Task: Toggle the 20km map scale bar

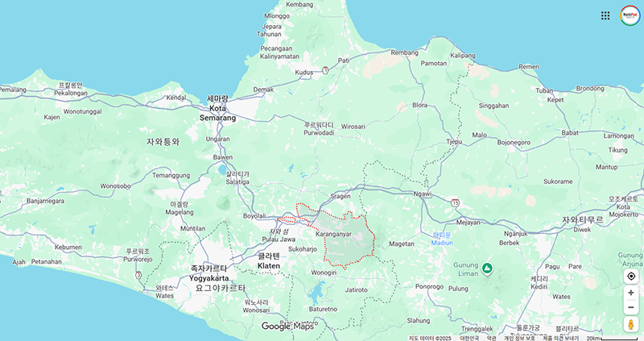Action: pyautogui.click(x=612, y=338)
